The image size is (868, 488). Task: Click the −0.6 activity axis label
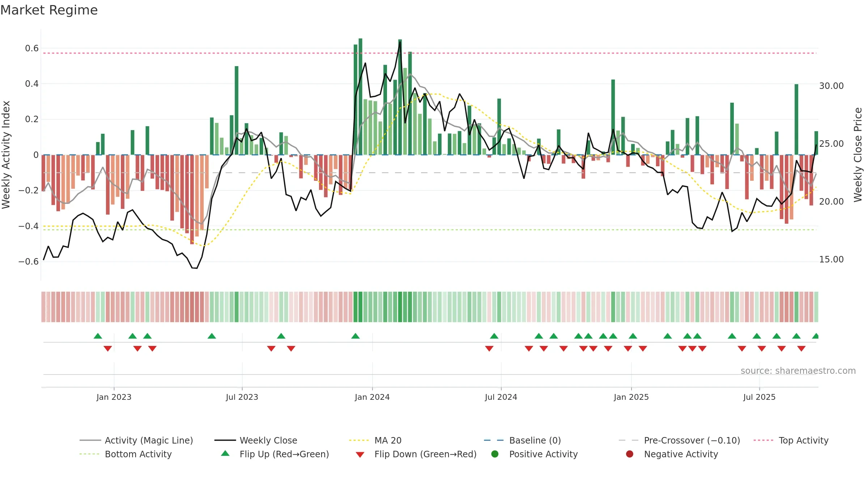pos(29,261)
